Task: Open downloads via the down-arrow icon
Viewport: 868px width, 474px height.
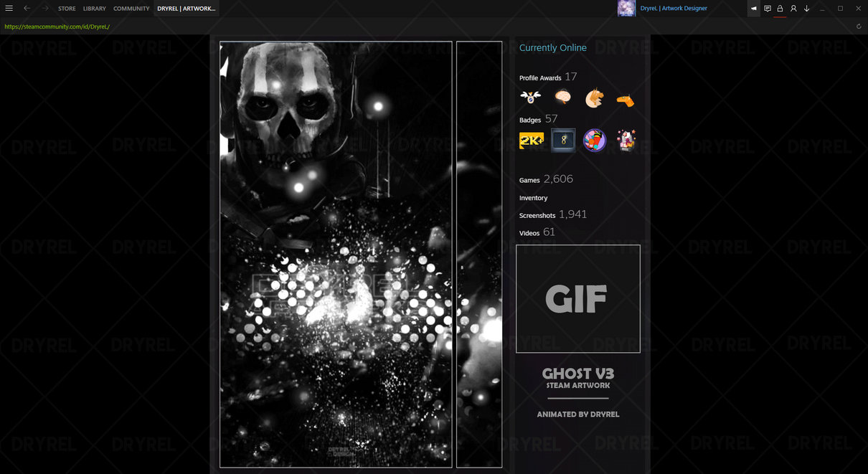Action: tap(807, 9)
